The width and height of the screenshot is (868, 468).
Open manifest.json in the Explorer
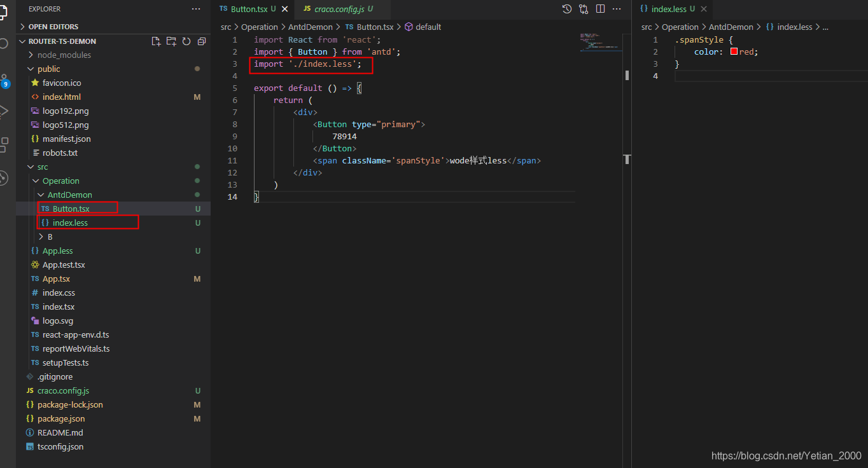click(x=66, y=139)
